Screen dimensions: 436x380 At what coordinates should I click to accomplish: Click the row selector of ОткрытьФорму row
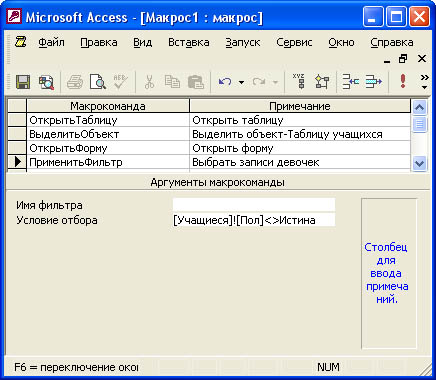pyautogui.click(x=17, y=148)
